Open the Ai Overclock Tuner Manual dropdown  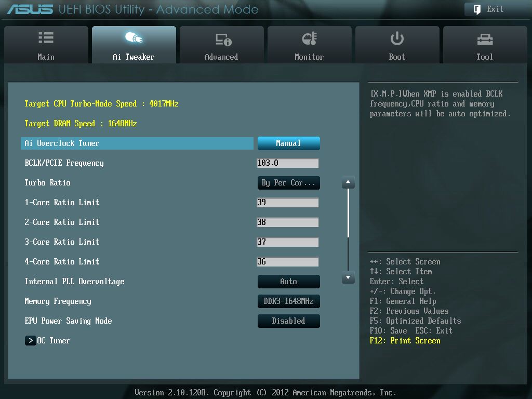pos(289,143)
